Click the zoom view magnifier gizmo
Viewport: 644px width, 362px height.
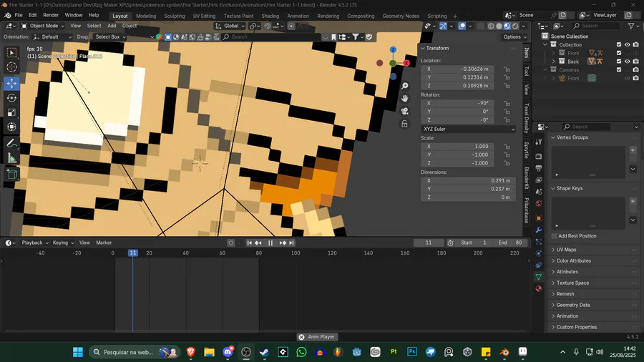pos(404,85)
